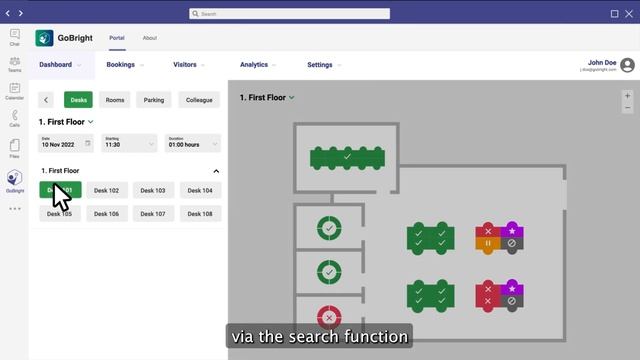Open the GoBright app in sidebar
This screenshot has height=360, width=640.
pos(15,181)
